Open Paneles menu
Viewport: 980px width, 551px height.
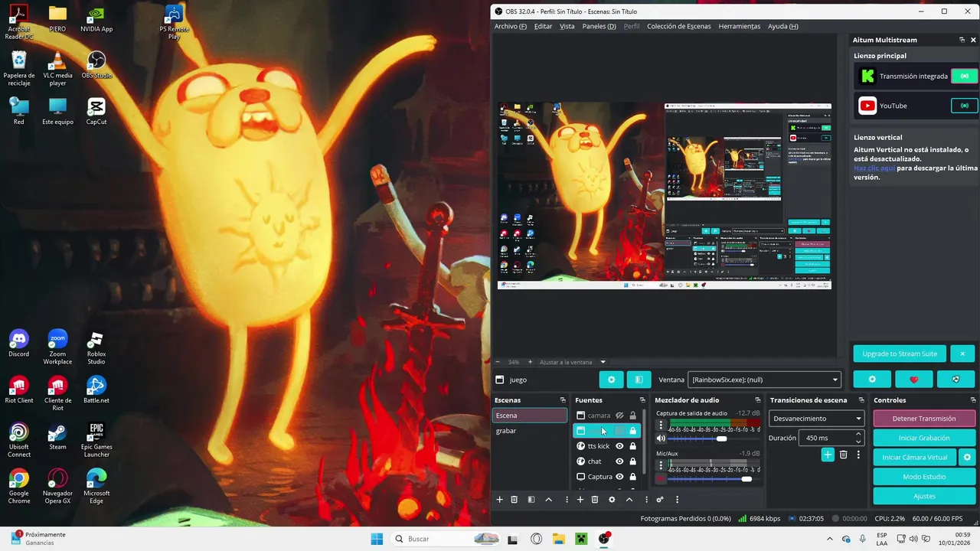(599, 26)
